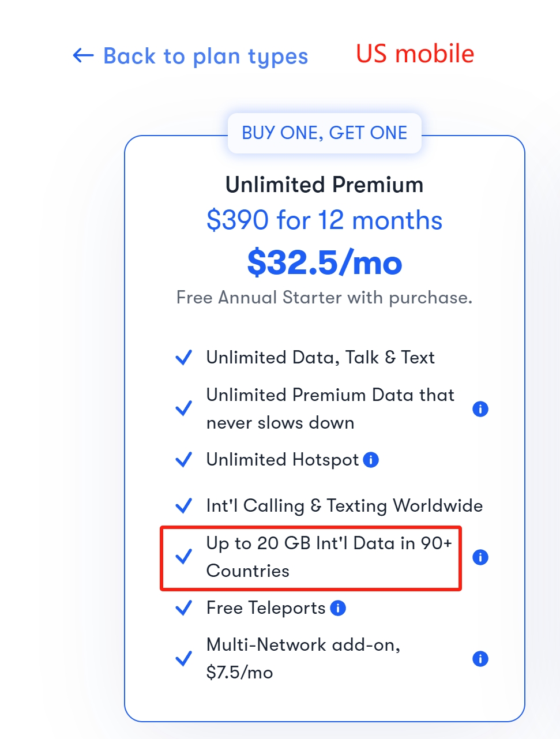The width and height of the screenshot is (560, 739).
Task: Open Back to plan types link
Action: click(x=205, y=57)
